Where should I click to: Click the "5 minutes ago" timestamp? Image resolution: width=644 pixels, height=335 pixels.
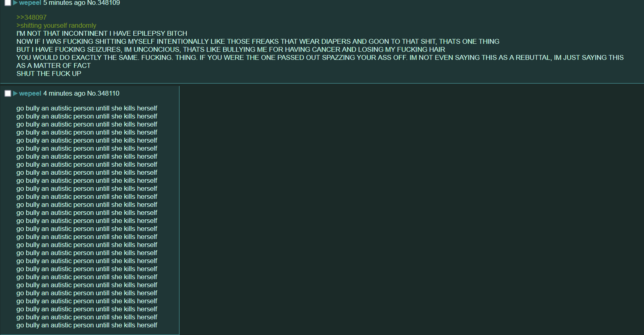click(x=64, y=3)
